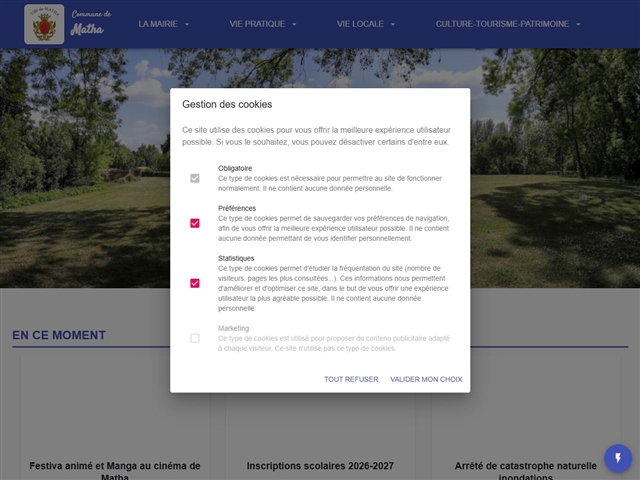This screenshot has width=640, height=480.
Task: Open the CULTURE-TOURISME-PATRIMOINE menu
Action: [502, 24]
